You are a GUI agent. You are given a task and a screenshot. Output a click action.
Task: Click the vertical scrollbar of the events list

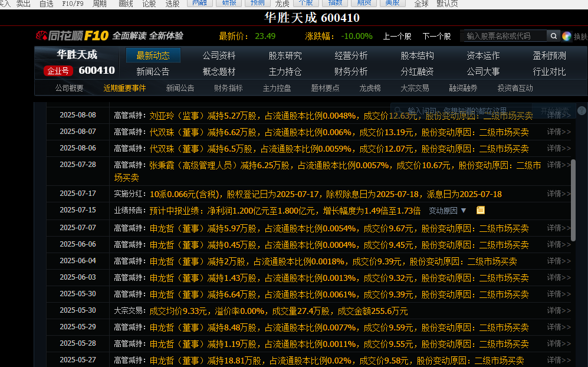[x=573, y=201]
